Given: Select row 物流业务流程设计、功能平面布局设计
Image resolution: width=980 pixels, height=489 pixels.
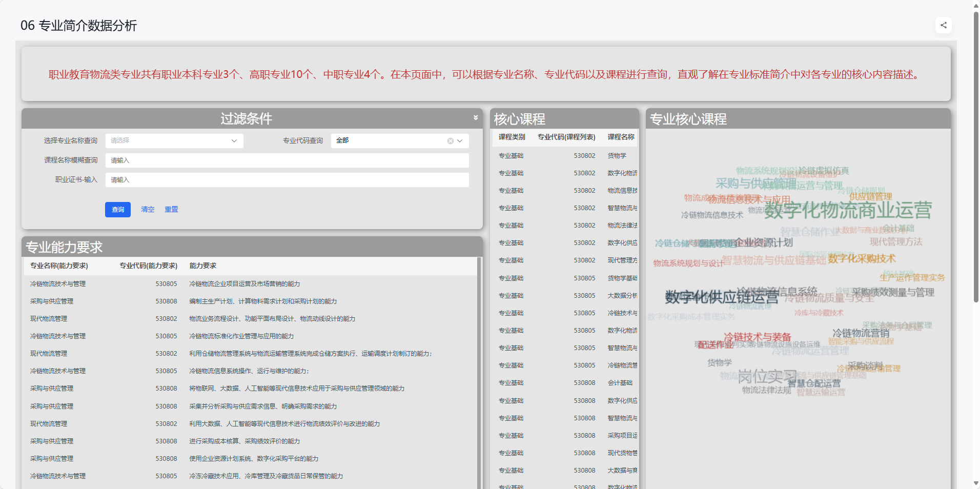Looking at the screenshot, I should pyautogui.click(x=250, y=319).
